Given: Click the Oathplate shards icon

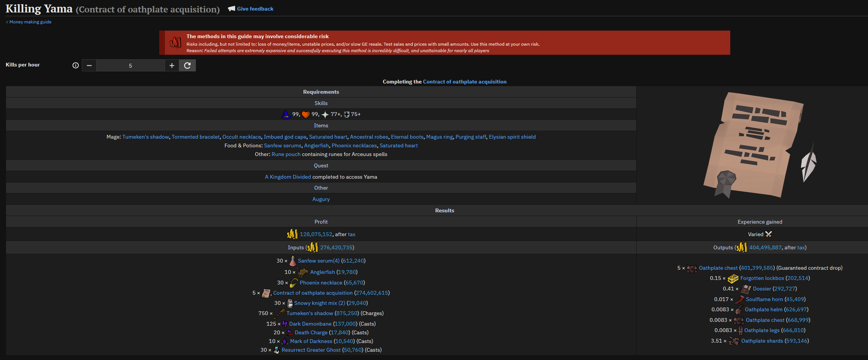Looking at the screenshot, I should (x=734, y=341).
